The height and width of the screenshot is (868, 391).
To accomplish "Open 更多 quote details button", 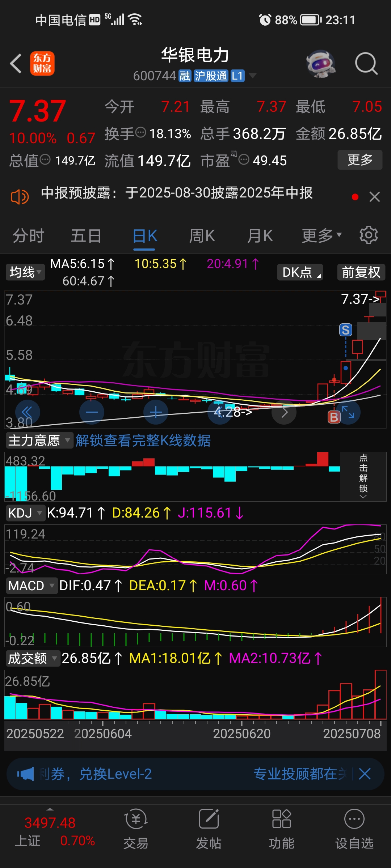I will (x=360, y=159).
